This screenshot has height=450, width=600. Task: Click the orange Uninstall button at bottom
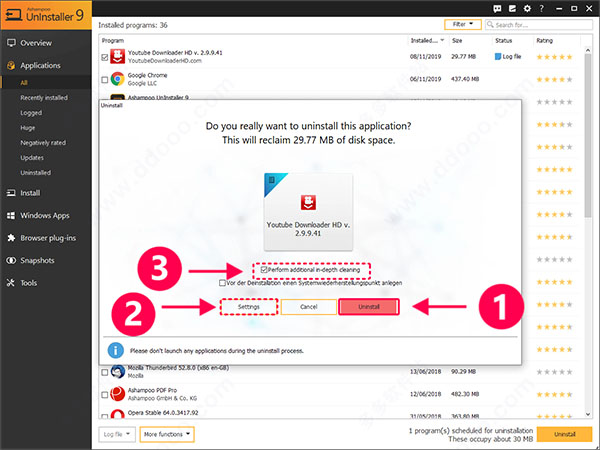tap(565, 434)
